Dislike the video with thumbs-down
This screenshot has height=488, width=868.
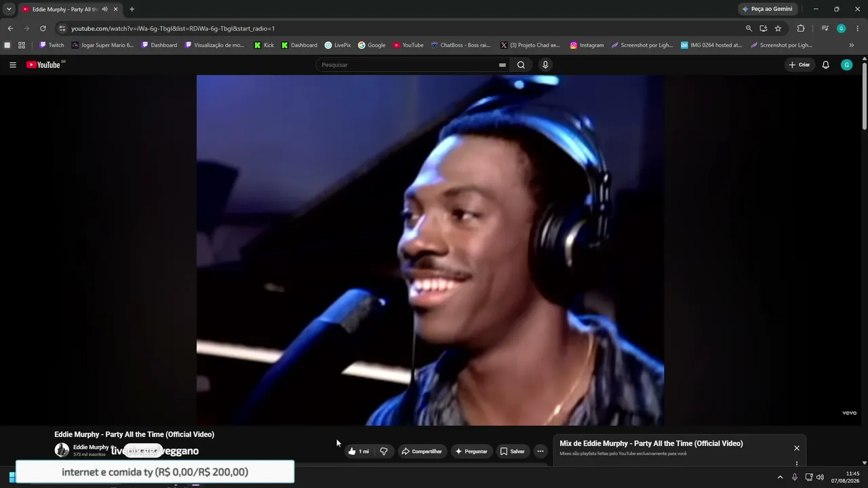tap(384, 451)
